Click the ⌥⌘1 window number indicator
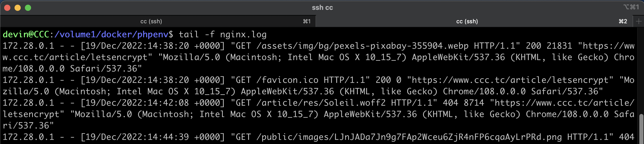Image resolution: width=644 pixels, height=144 pixels. 631,7
